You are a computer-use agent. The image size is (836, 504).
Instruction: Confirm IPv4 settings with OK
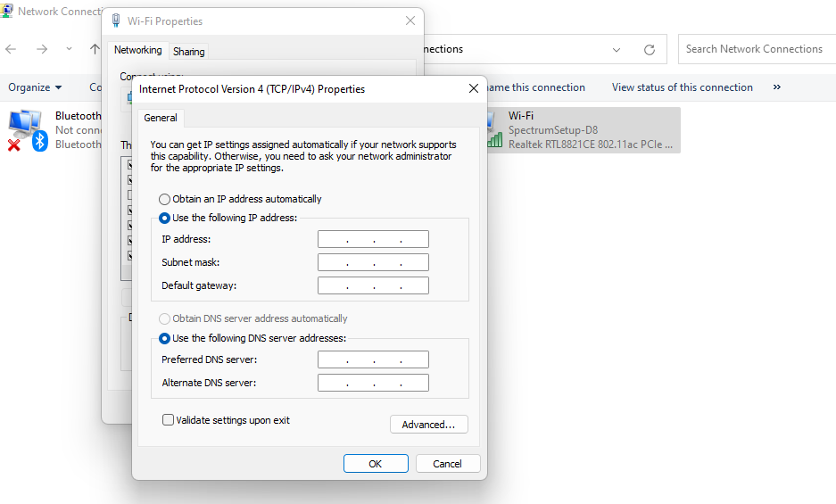376,464
